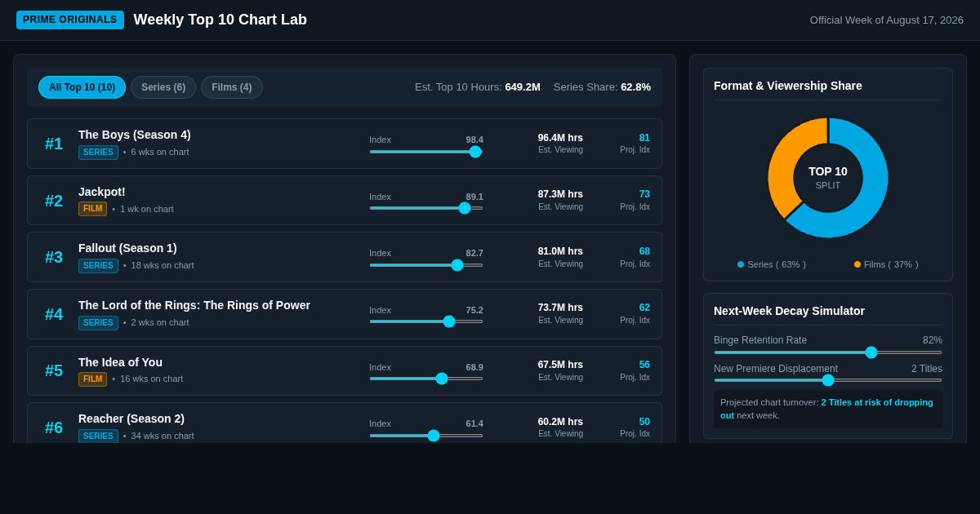Click the projected index 81 value
Viewport: 980px width, 514px height.
point(644,138)
